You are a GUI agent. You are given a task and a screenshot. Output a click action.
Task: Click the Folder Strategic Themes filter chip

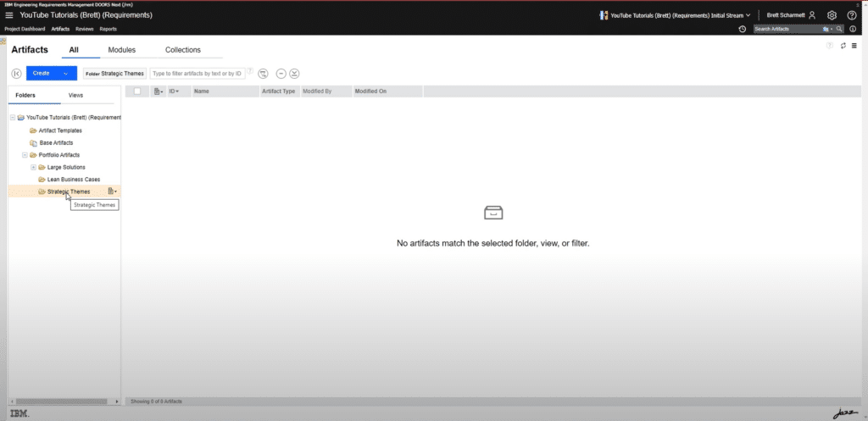114,73
